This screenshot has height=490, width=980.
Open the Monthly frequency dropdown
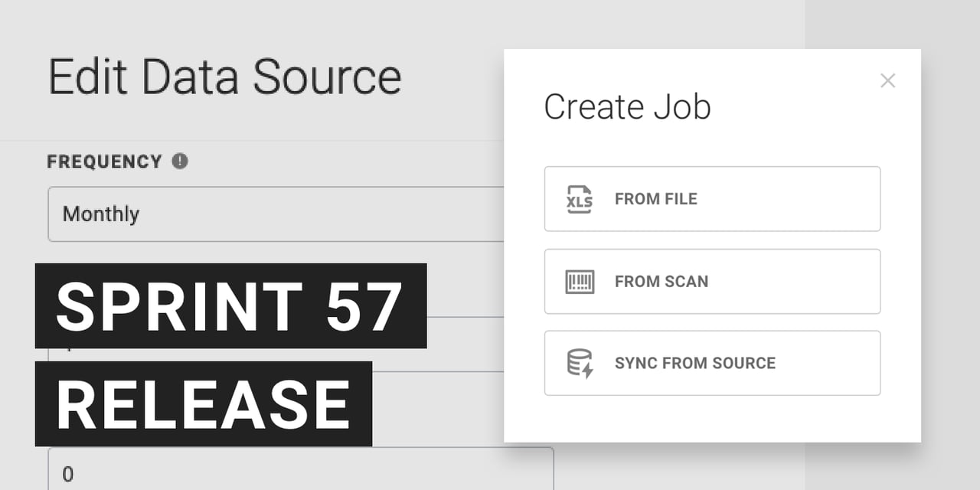point(276,214)
